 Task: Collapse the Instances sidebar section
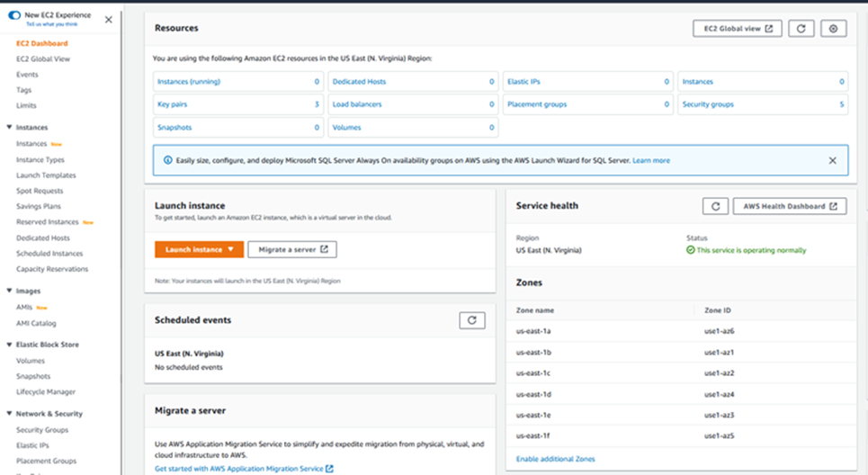point(9,128)
